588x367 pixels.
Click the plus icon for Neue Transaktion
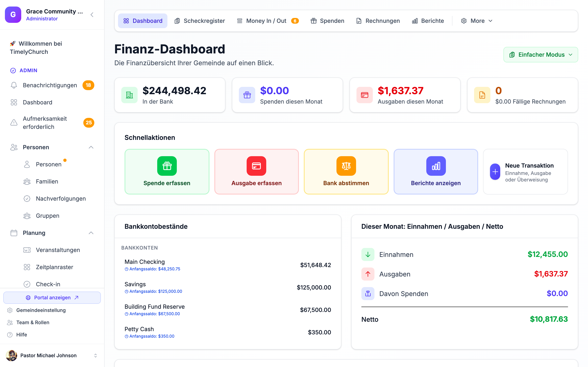(495, 172)
